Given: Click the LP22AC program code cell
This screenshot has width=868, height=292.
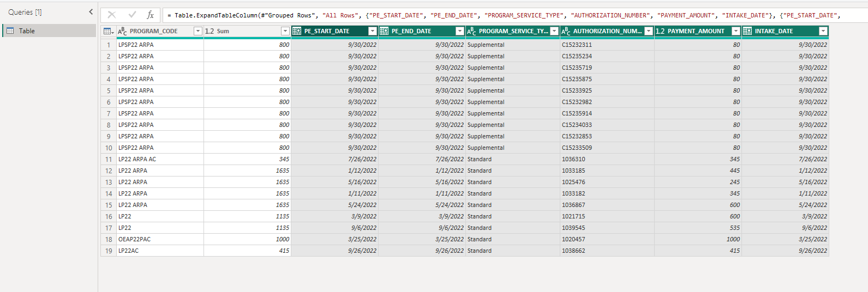Looking at the screenshot, I should point(160,251).
